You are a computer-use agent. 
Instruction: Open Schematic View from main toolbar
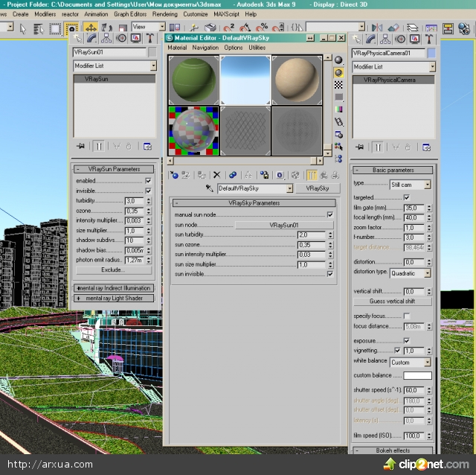(448, 28)
